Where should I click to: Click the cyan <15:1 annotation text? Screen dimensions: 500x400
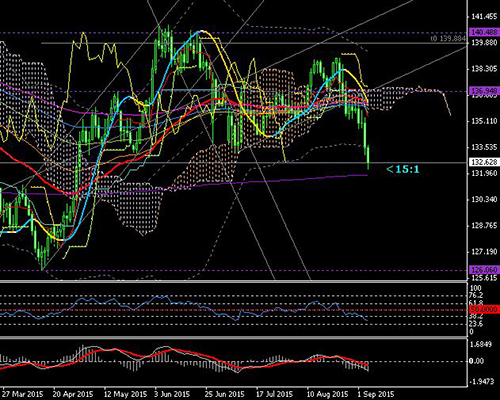click(403, 169)
